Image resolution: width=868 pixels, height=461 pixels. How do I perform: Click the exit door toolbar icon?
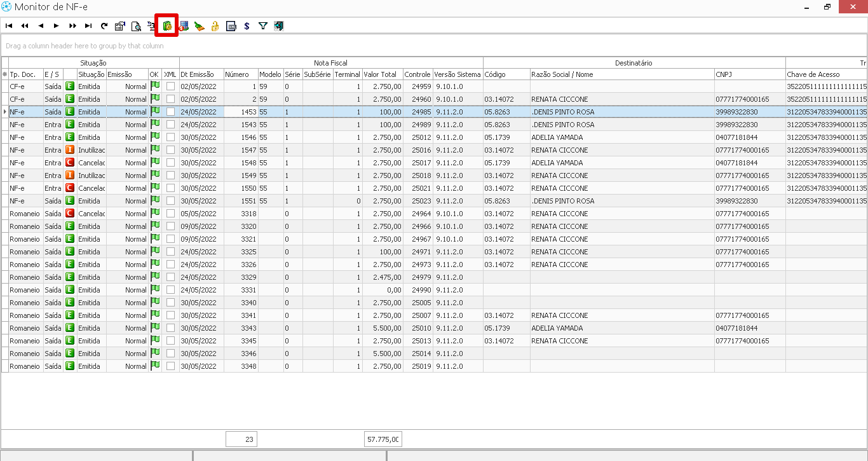[279, 26]
